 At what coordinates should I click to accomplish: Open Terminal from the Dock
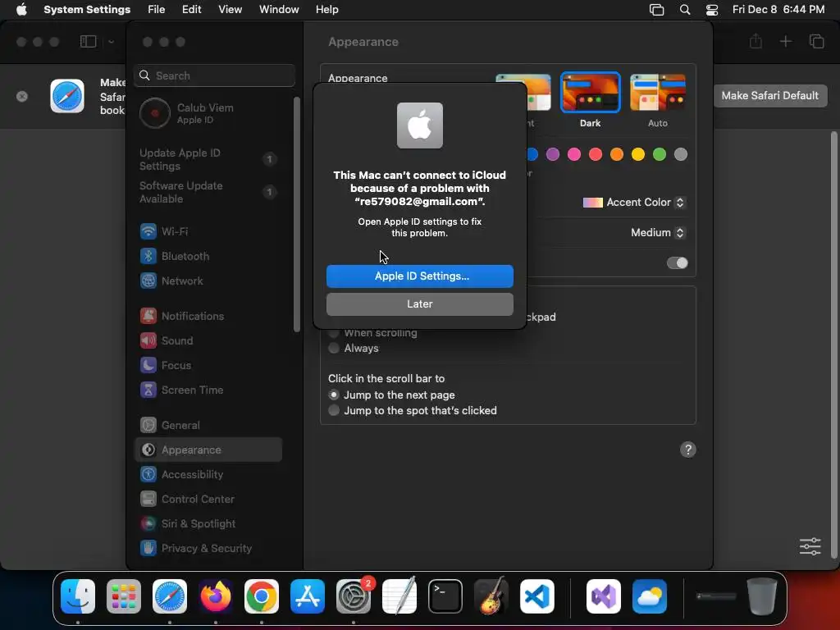click(x=445, y=596)
